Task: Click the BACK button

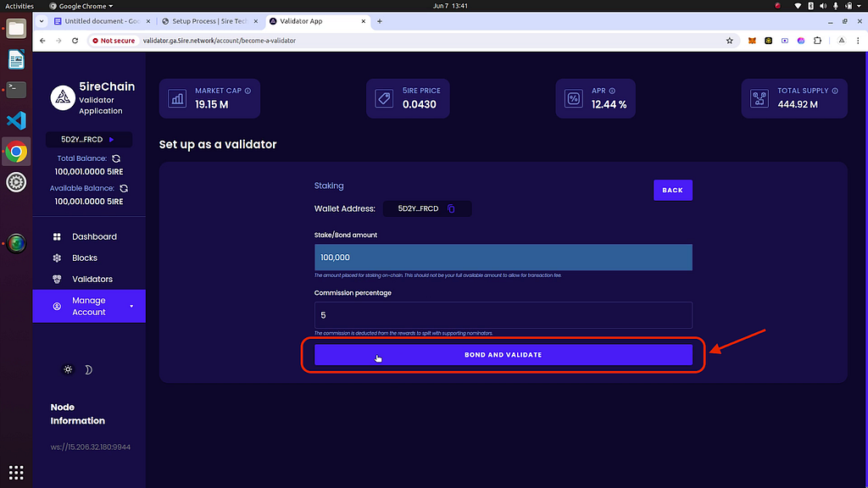Action: pos(672,191)
